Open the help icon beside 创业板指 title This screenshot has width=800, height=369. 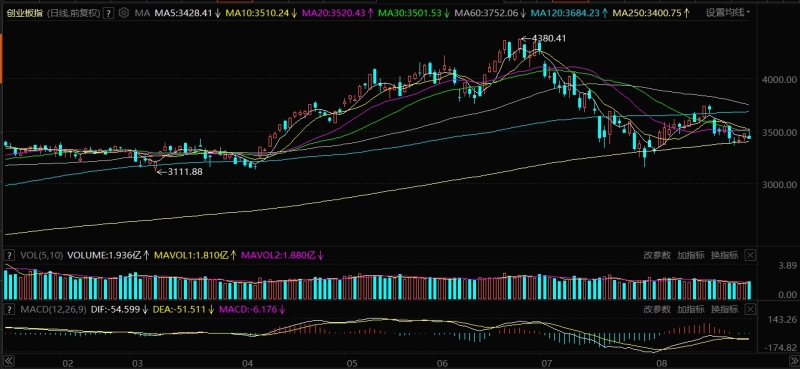click(108, 14)
